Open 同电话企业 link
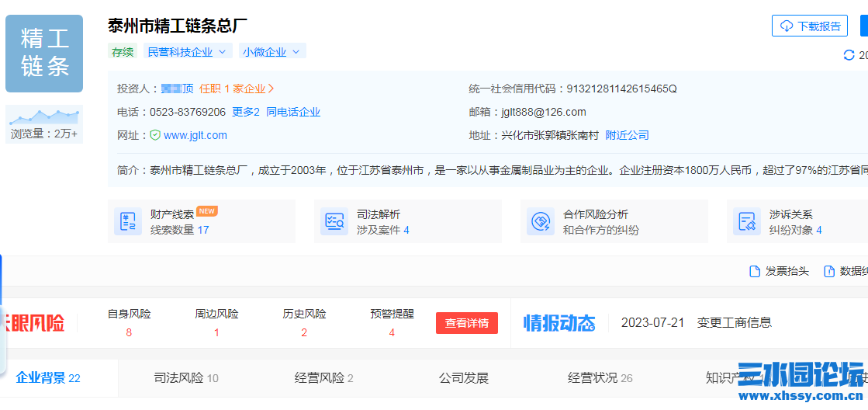The image size is (868, 410). click(293, 112)
